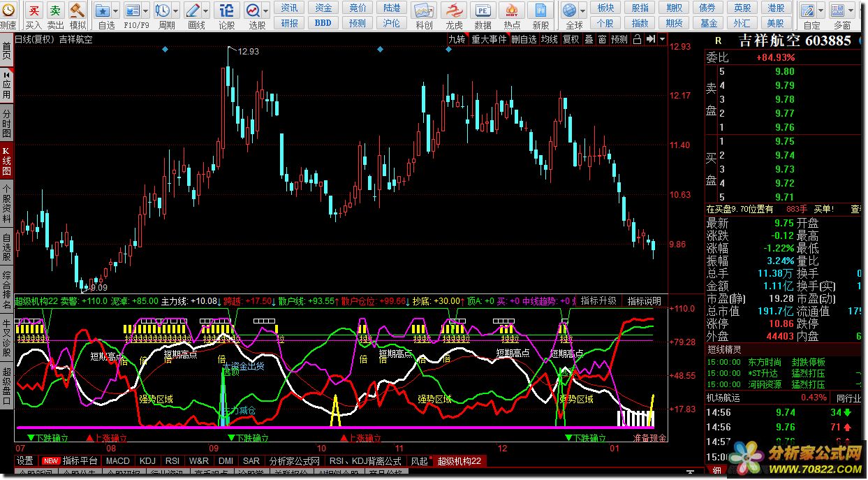The image size is (868, 480).
Task: Open the chart header triangle dropdown
Action: (x=662, y=40)
